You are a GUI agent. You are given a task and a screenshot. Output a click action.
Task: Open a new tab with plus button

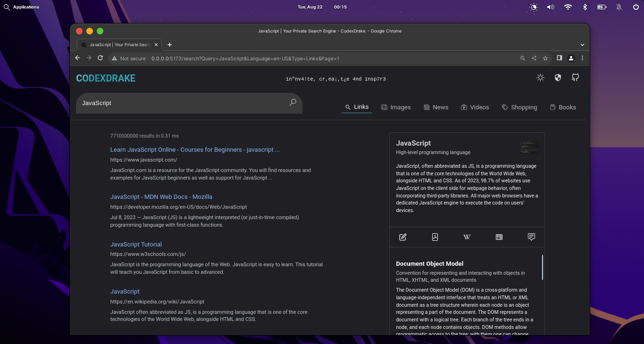pos(170,45)
